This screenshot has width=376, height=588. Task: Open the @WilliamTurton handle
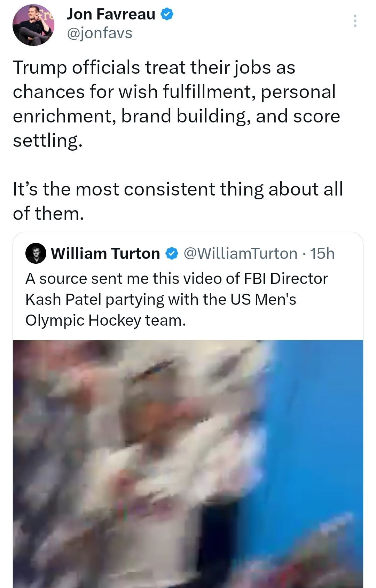(240, 254)
